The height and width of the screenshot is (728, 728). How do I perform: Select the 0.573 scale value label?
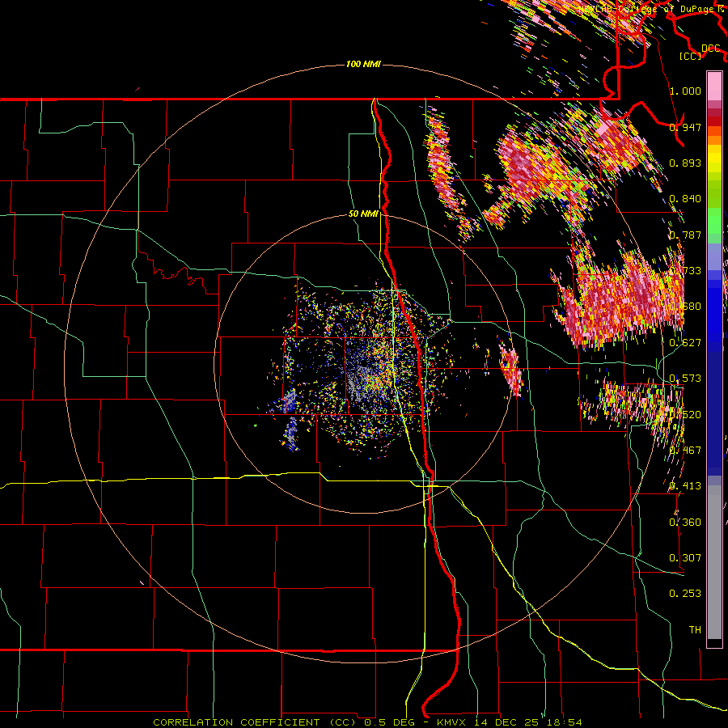click(x=685, y=379)
